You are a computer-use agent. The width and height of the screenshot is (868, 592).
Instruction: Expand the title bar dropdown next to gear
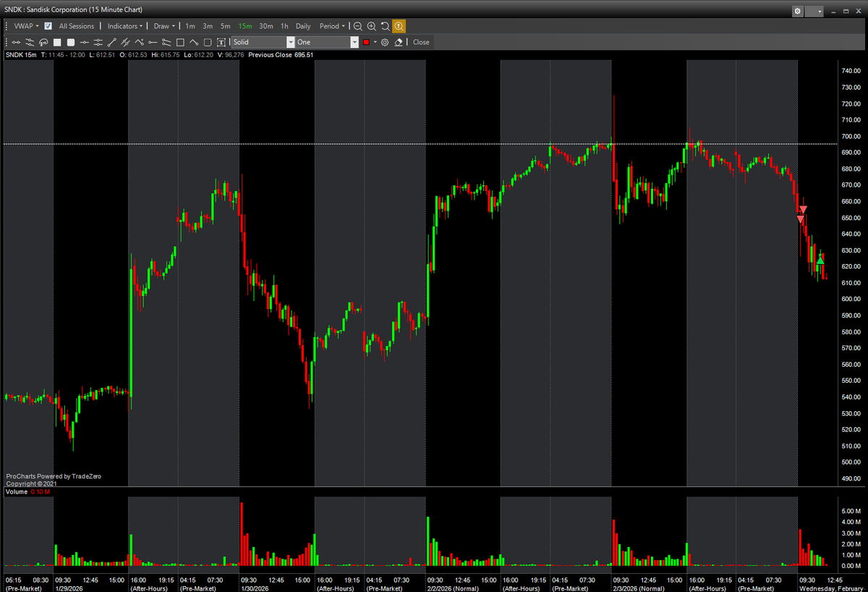click(x=814, y=11)
